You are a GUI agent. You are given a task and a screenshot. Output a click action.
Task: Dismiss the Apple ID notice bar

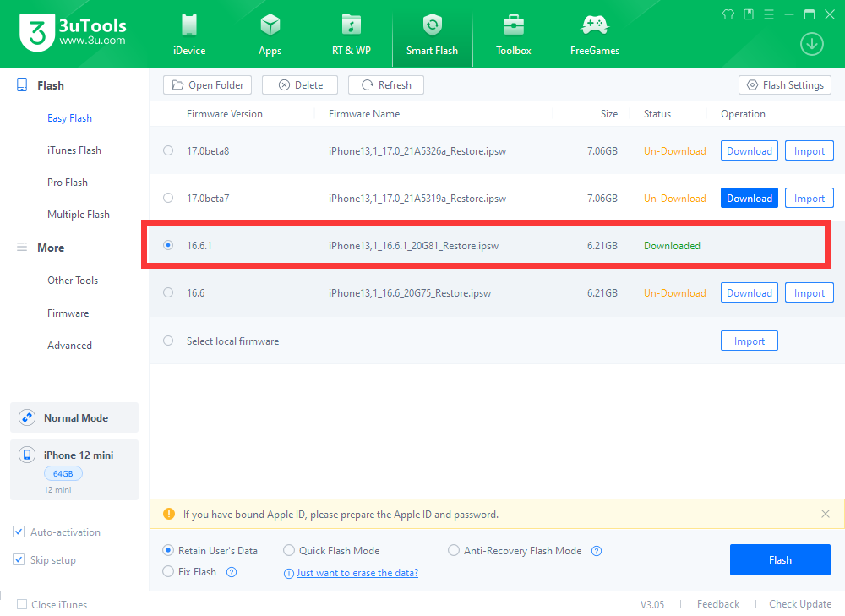tap(825, 514)
